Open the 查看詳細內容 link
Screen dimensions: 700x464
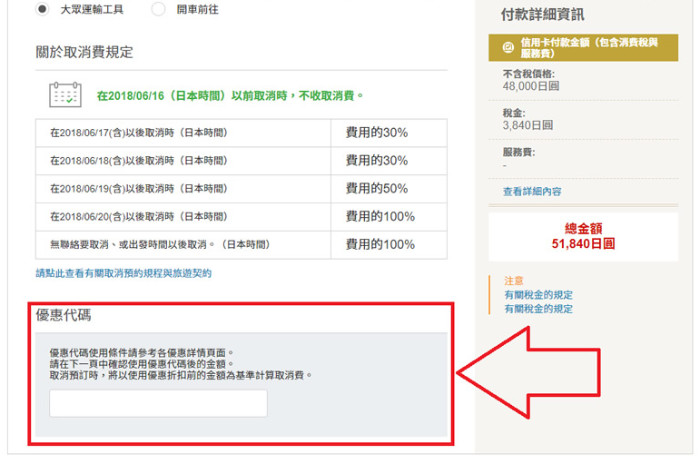coord(532,192)
